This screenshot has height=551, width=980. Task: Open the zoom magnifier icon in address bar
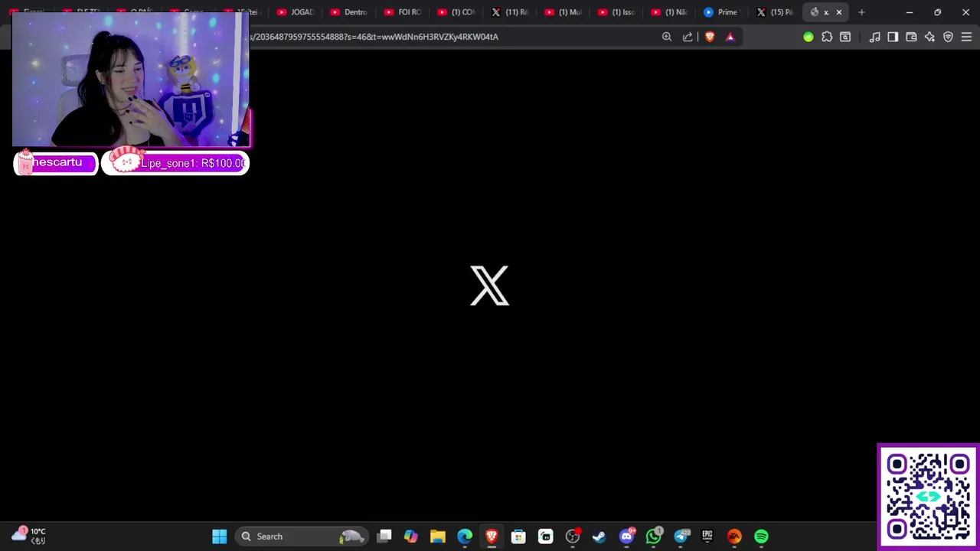667,37
